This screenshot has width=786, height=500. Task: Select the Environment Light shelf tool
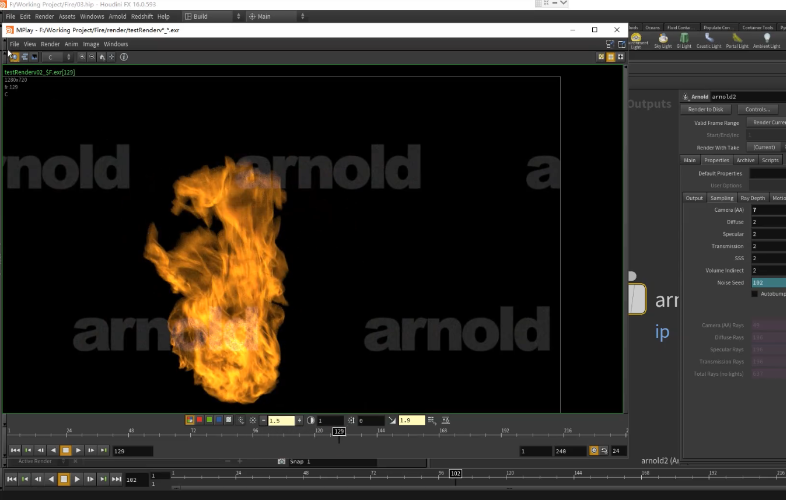point(636,41)
